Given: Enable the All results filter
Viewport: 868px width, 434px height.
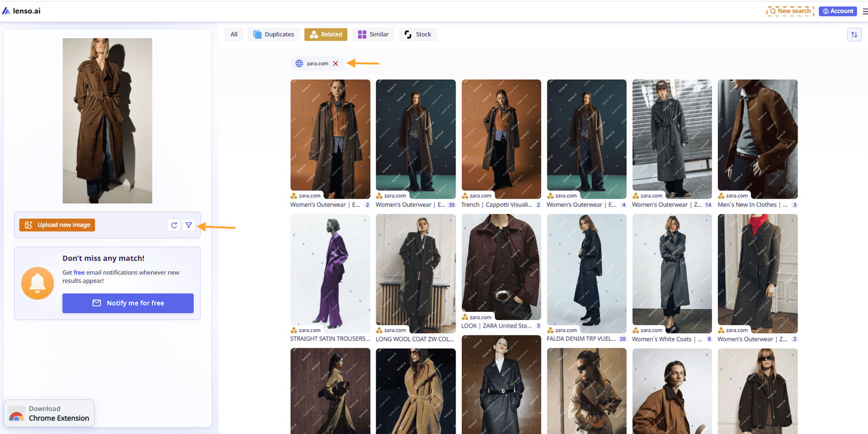Looking at the screenshot, I should [x=234, y=34].
